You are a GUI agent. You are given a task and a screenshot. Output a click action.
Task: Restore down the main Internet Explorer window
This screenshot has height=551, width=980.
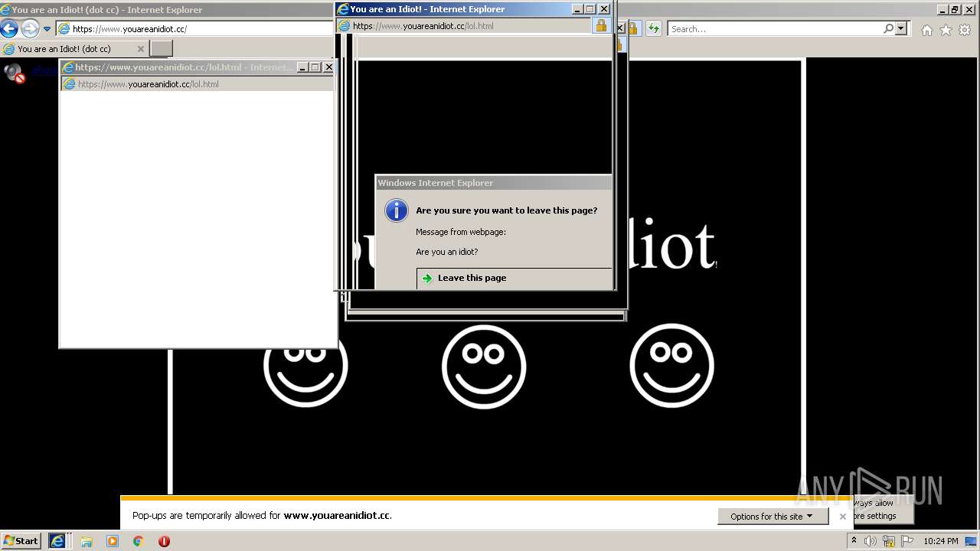pyautogui.click(x=955, y=9)
